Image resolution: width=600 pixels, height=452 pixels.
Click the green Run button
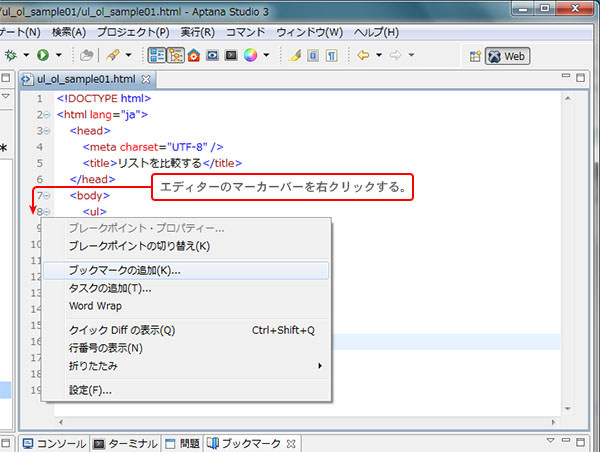click(x=43, y=55)
